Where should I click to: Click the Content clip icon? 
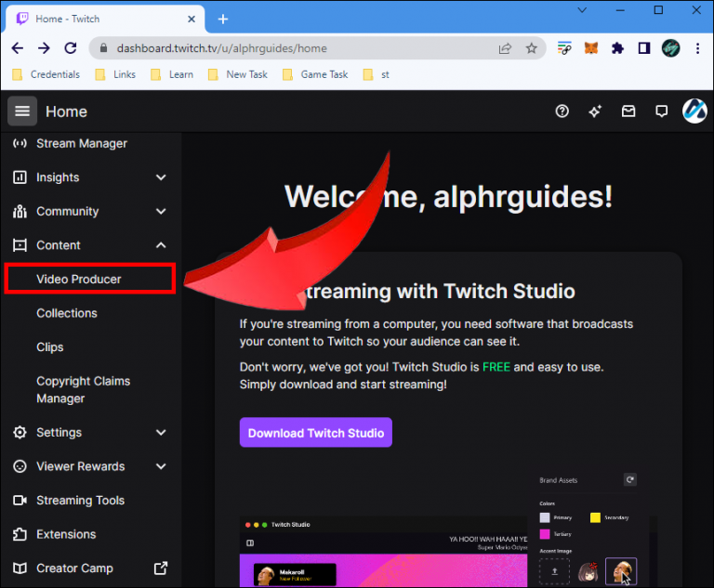coord(20,245)
